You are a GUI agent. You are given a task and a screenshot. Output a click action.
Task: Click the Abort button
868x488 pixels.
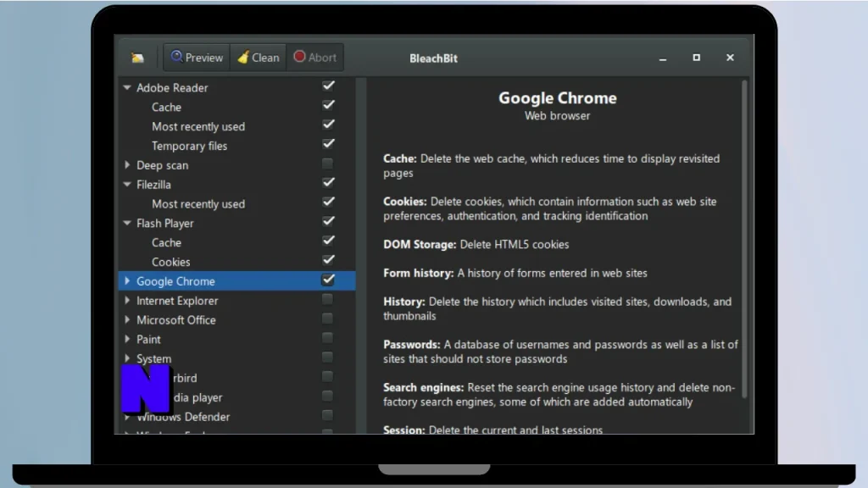[314, 58]
